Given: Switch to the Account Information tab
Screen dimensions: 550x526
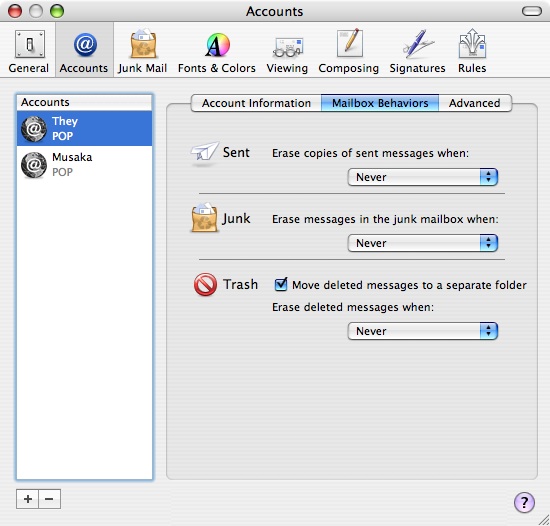Looking at the screenshot, I should pyautogui.click(x=256, y=103).
